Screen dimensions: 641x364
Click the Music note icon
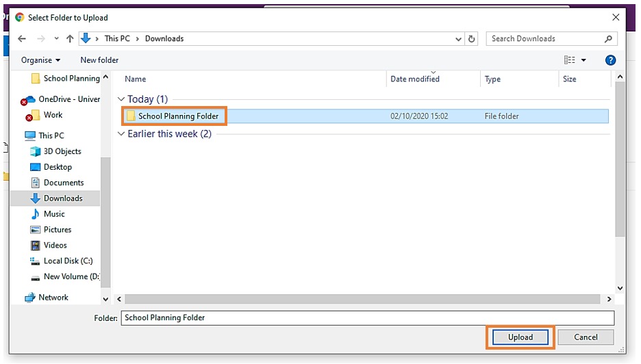pyautogui.click(x=36, y=214)
